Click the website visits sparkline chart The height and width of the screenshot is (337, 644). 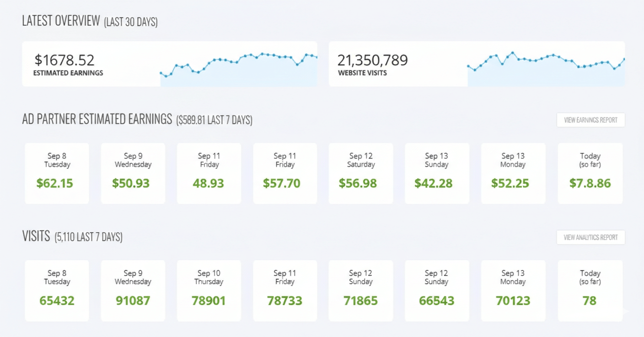[x=544, y=64]
